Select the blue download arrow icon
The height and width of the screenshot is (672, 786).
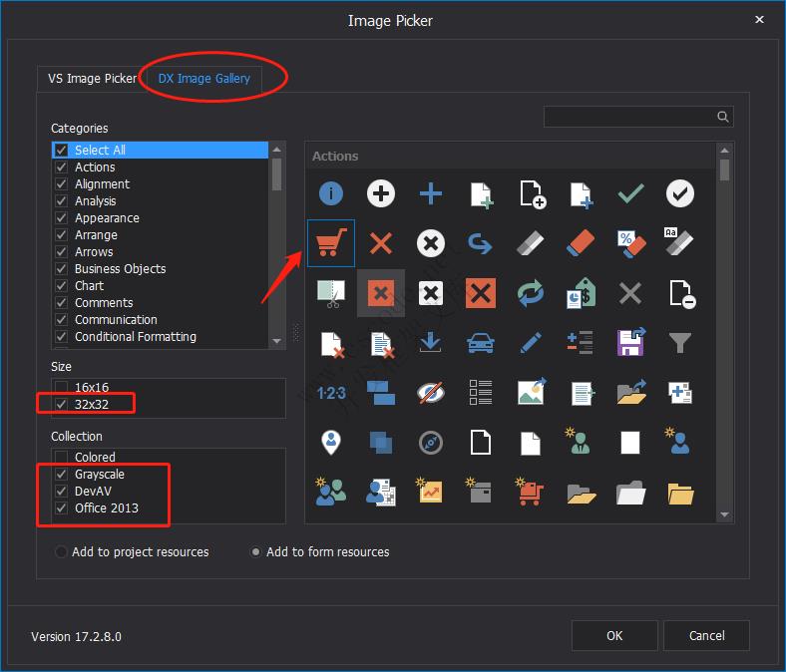click(x=431, y=342)
